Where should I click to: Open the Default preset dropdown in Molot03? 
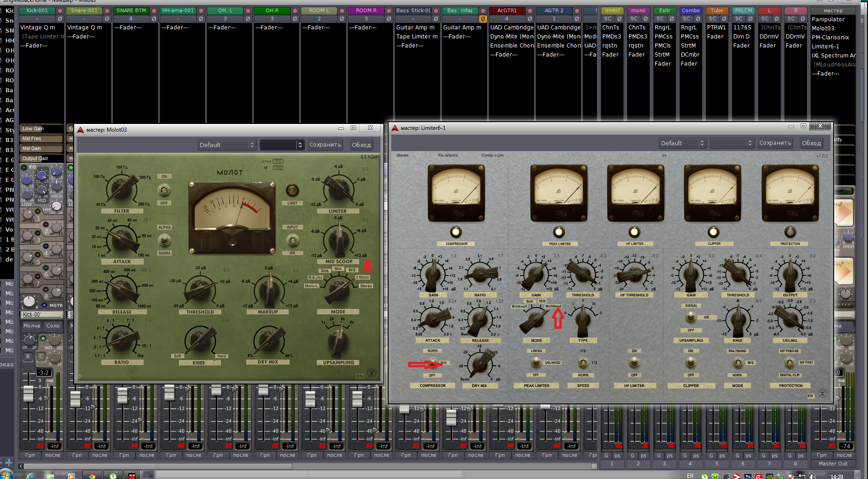tap(227, 145)
